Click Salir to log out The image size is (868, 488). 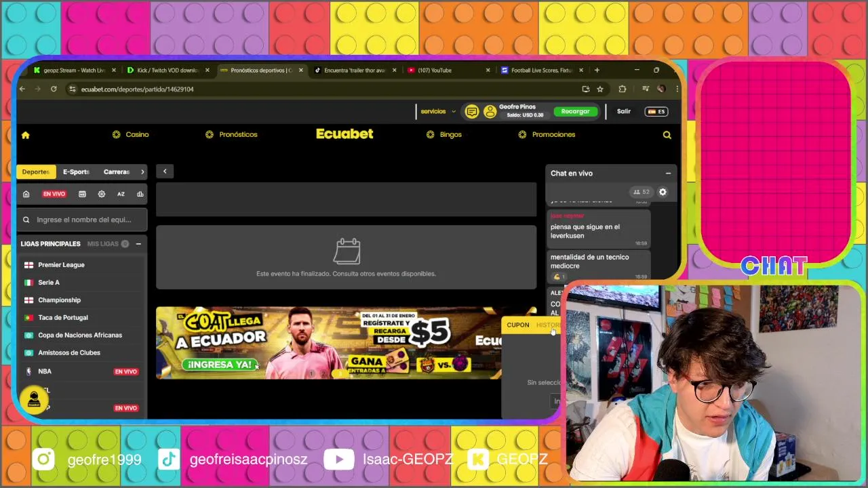click(x=624, y=111)
